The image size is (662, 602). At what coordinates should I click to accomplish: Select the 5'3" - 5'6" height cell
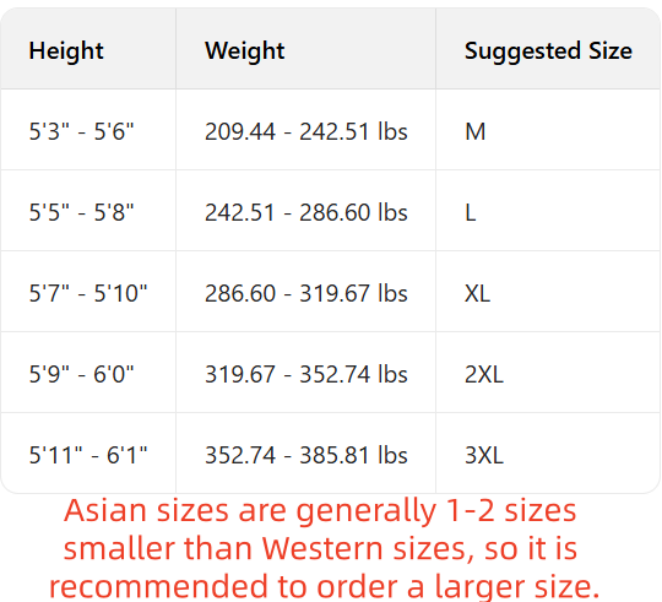point(81,131)
